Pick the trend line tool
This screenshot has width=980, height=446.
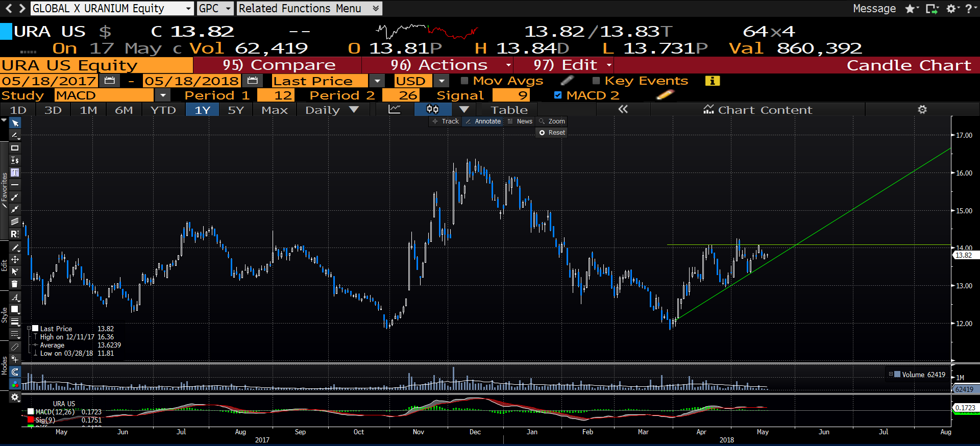(x=15, y=197)
